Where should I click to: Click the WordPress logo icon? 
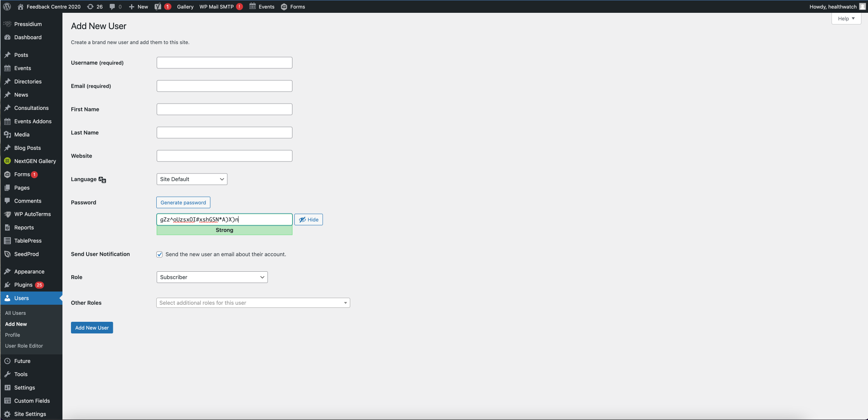pyautogui.click(x=7, y=7)
